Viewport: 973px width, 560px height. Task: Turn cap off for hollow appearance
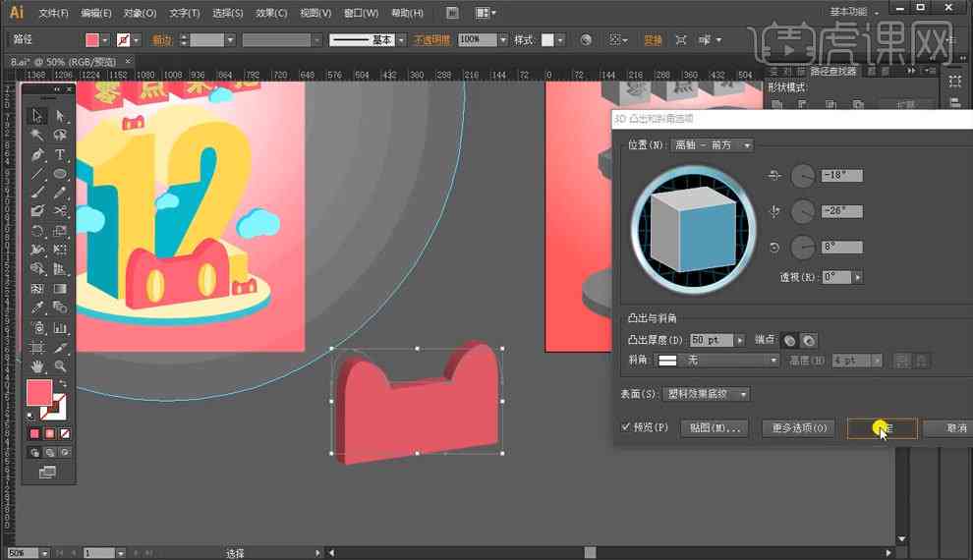[x=809, y=341]
